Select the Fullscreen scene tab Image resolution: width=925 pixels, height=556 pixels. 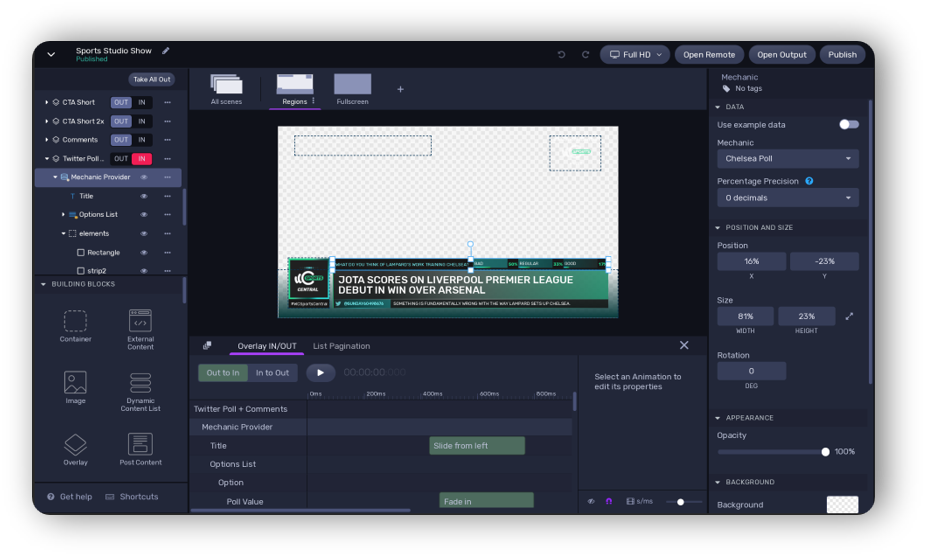pos(352,88)
